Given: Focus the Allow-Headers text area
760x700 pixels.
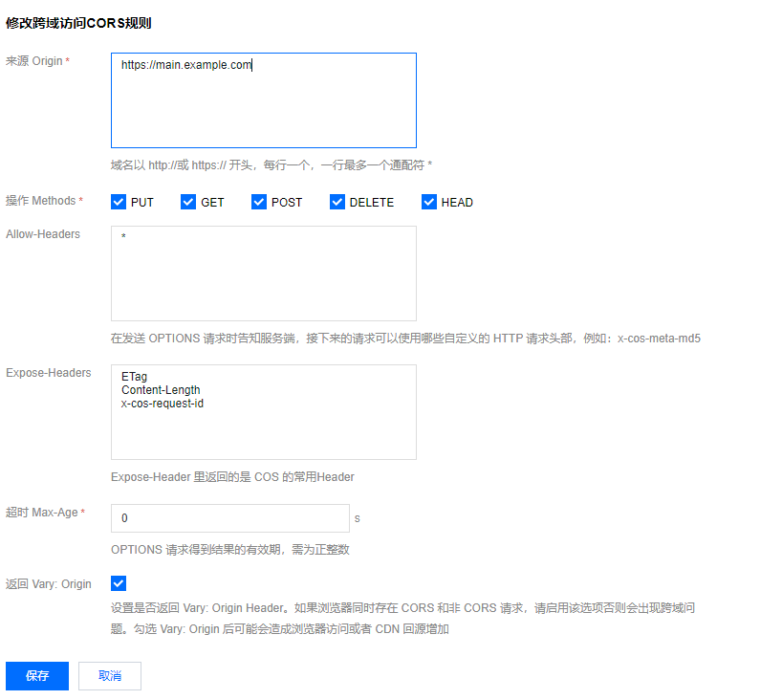Looking at the screenshot, I should [x=264, y=273].
